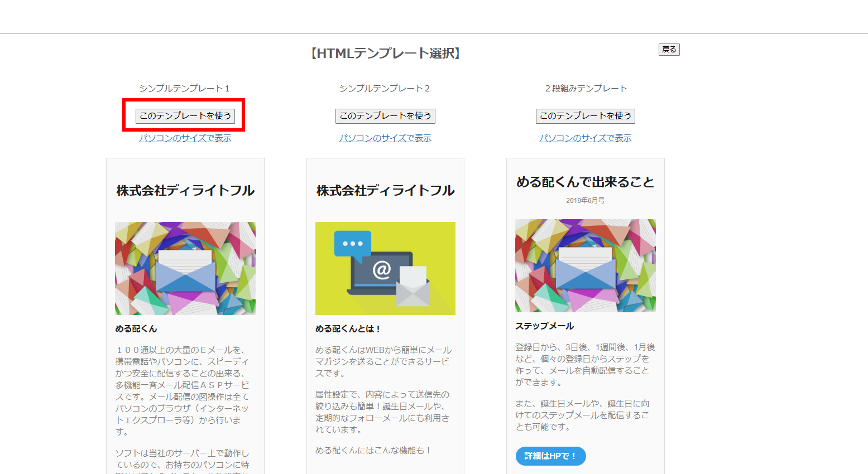
Task: Click the blue 詳細はHPで！ button
Action: click(x=551, y=456)
